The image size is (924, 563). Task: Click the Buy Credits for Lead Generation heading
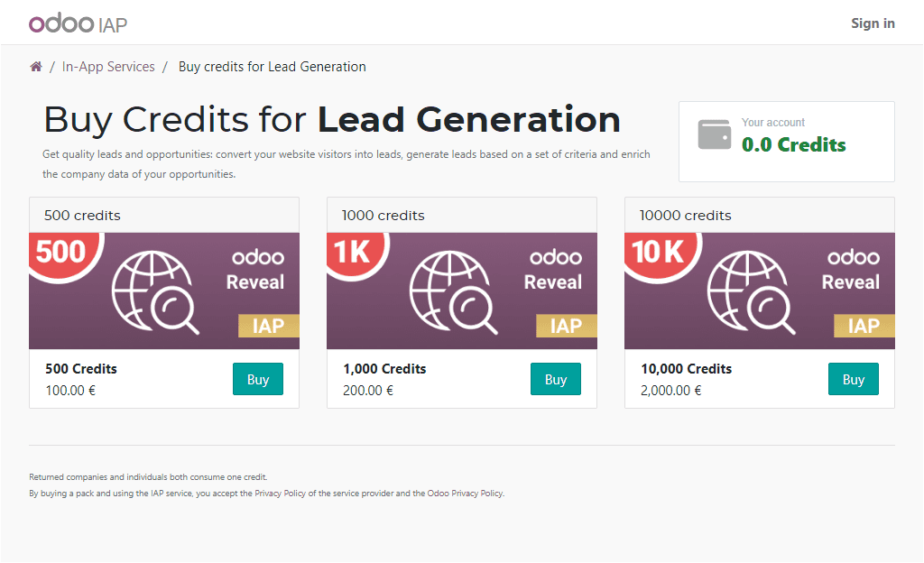(331, 119)
